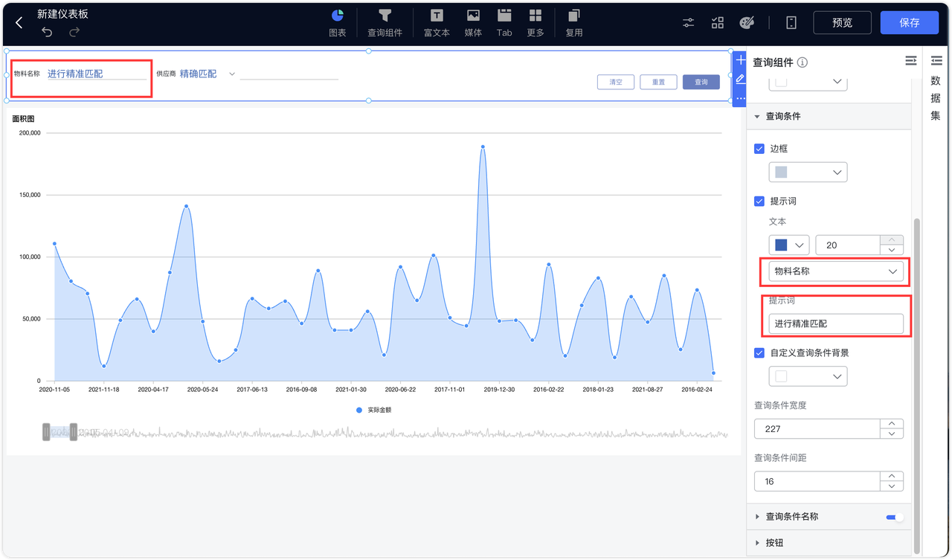Click the empty 供应商 value input

[289, 74]
